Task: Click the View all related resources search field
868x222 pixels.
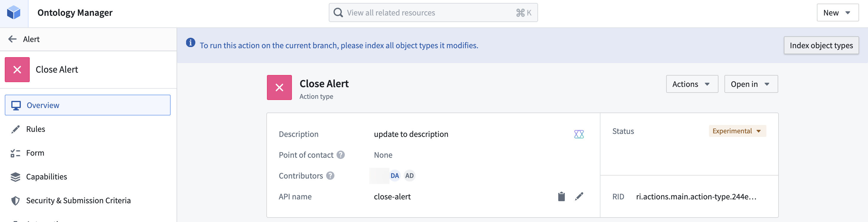Action: 433,12
